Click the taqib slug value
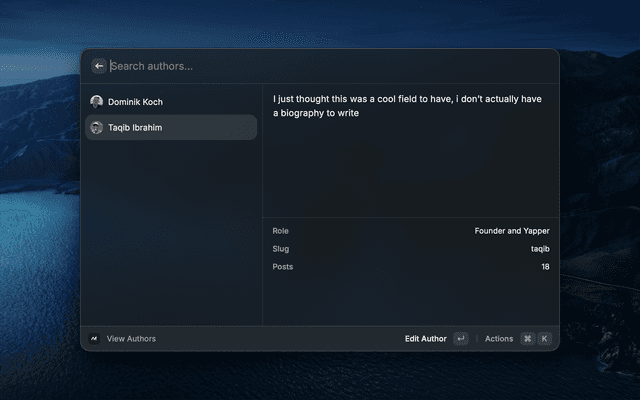Viewport: 640px width, 400px height. [x=540, y=249]
